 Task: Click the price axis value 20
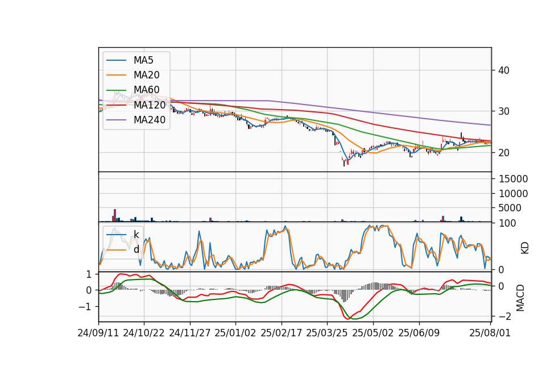pos(503,153)
